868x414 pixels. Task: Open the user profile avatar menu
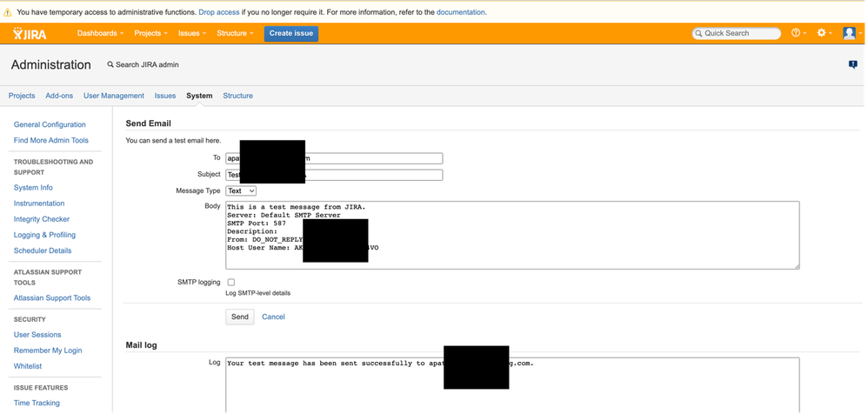coord(851,33)
